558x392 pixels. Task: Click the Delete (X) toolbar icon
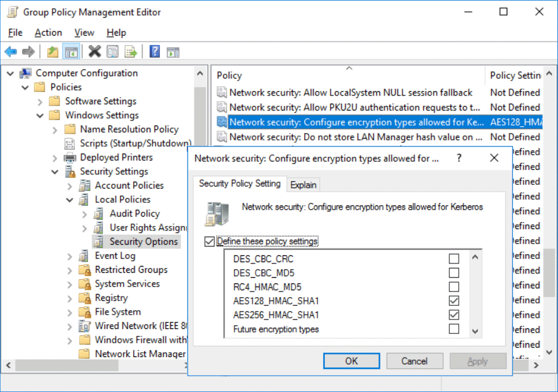94,51
